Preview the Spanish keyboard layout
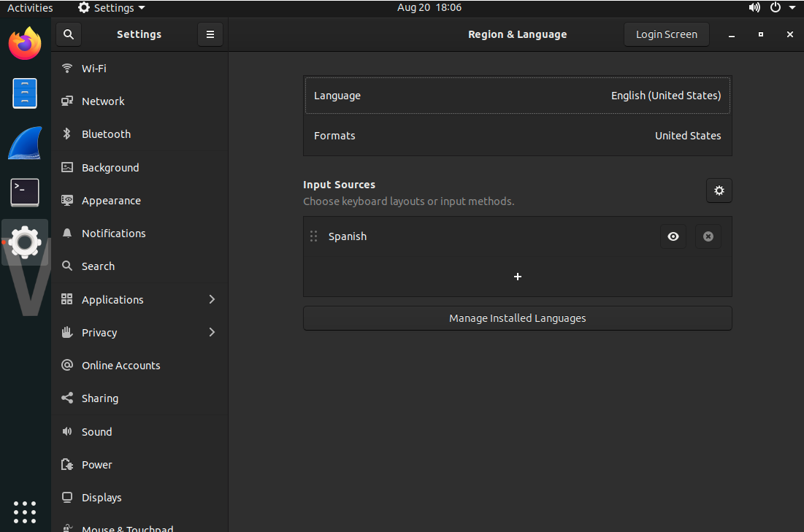Image resolution: width=804 pixels, height=532 pixels. pyautogui.click(x=673, y=236)
